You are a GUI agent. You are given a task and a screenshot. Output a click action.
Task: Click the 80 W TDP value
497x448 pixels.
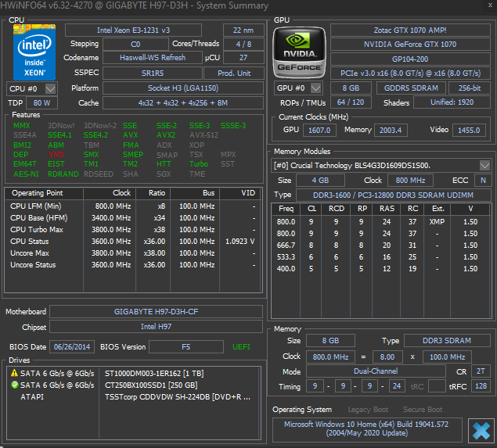(41, 103)
